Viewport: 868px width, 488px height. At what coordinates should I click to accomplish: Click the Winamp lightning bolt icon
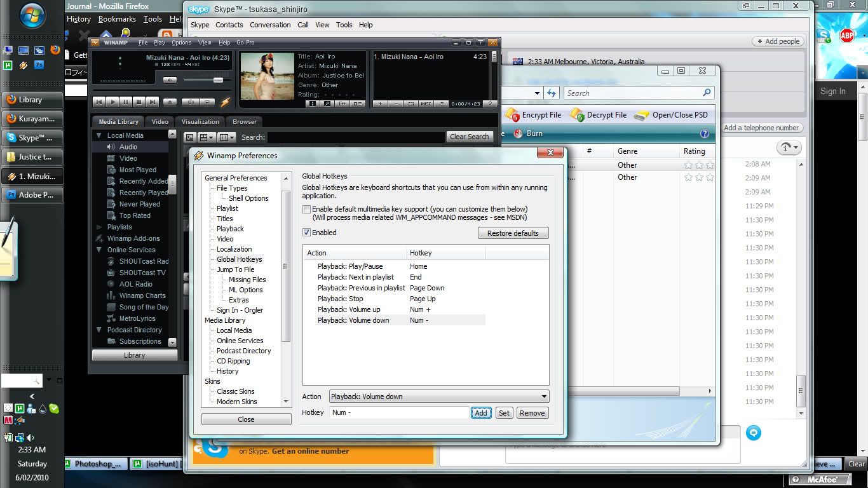pyautogui.click(x=225, y=102)
